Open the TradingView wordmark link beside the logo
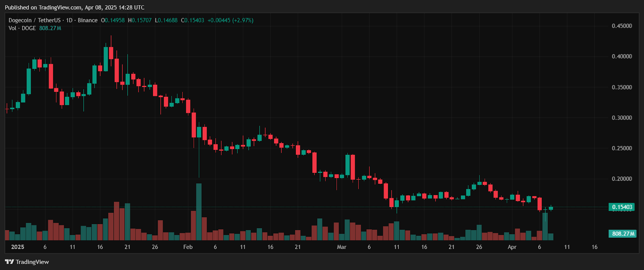The height and width of the screenshot is (270, 644). [32, 262]
